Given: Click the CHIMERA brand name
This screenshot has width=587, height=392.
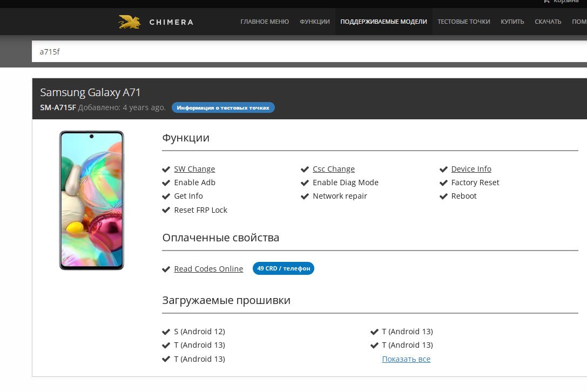Looking at the screenshot, I should pos(172,22).
